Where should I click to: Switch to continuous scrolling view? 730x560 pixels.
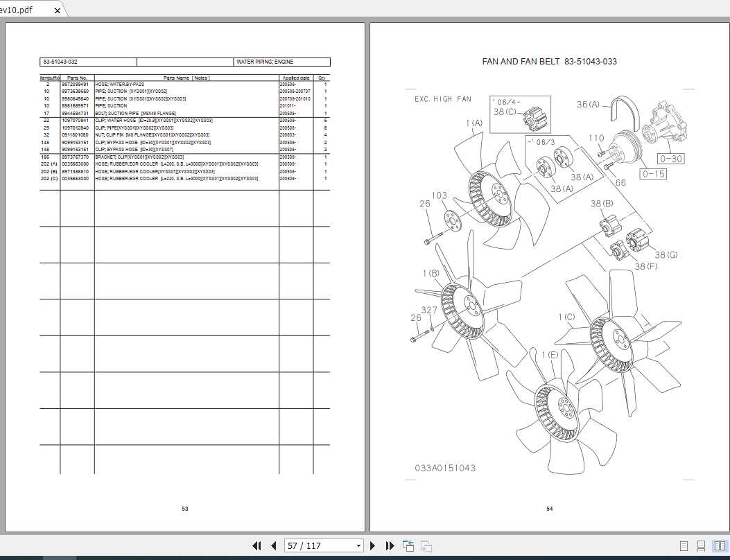pos(701,546)
